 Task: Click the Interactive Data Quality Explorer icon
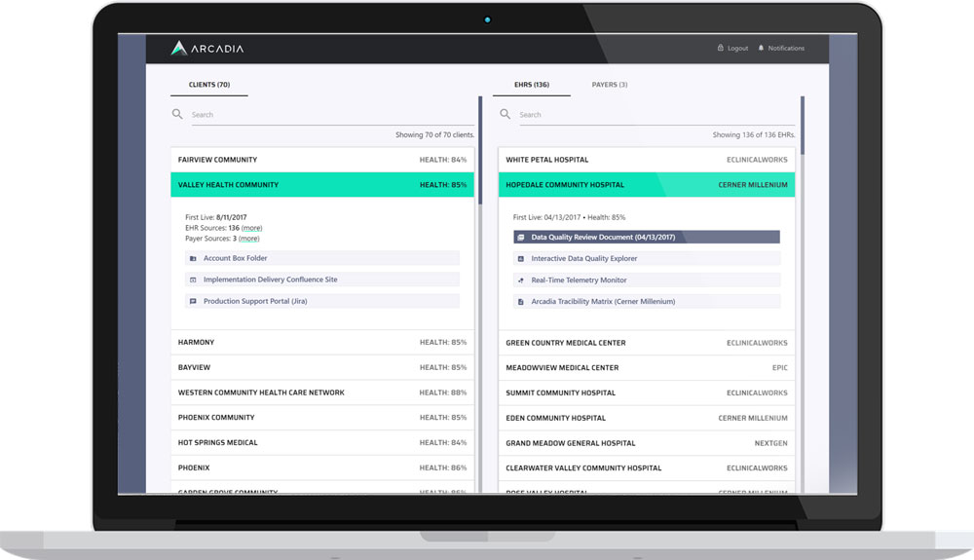click(x=520, y=259)
